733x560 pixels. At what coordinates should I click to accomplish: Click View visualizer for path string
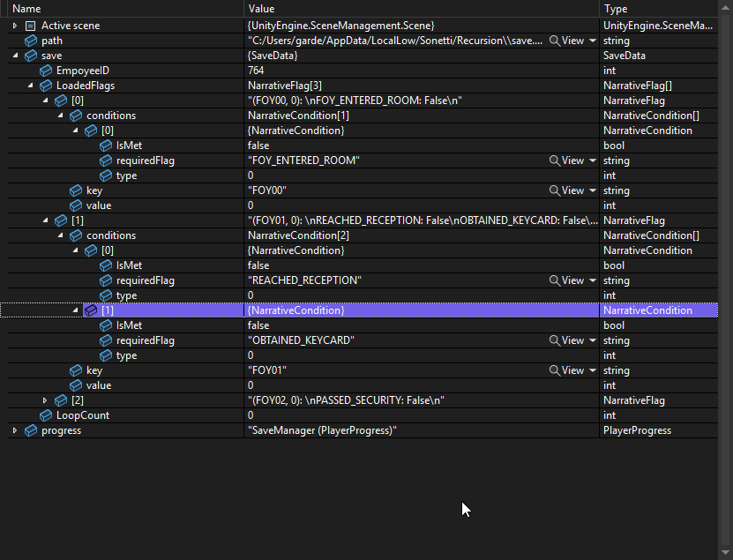(566, 41)
